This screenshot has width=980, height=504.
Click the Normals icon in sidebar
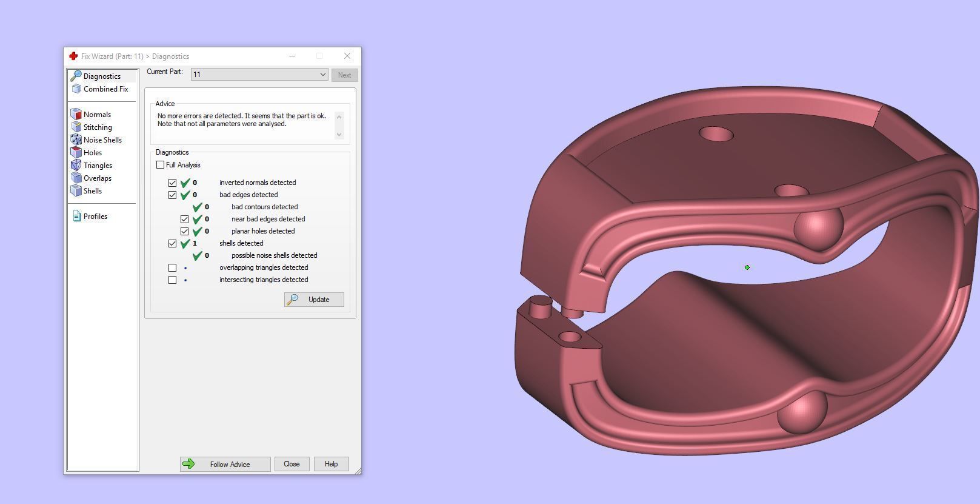pyautogui.click(x=76, y=114)
